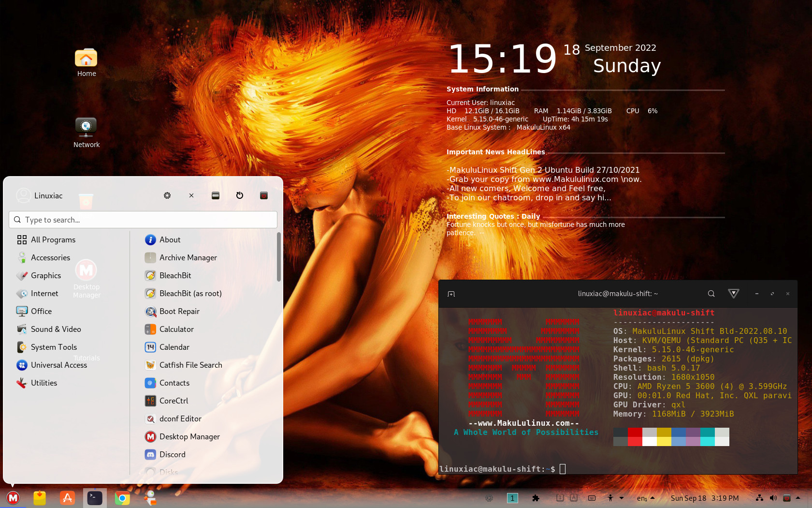The image size is (812, 508).
Task: Click the red power tray icon
Action: [x=787, y=498]
